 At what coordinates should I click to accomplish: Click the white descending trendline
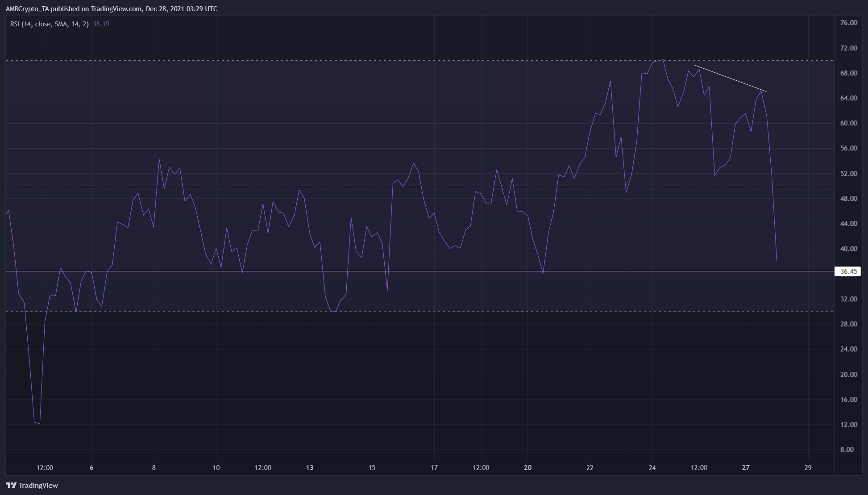point(730,79)
